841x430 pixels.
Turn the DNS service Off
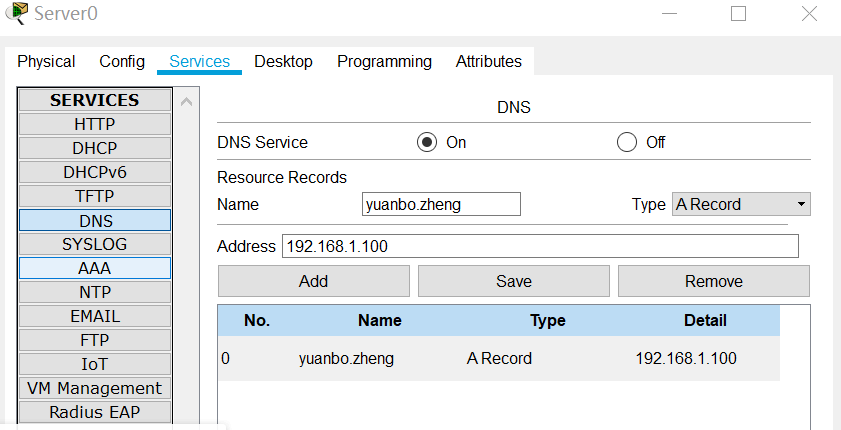(x=627, y=142)
